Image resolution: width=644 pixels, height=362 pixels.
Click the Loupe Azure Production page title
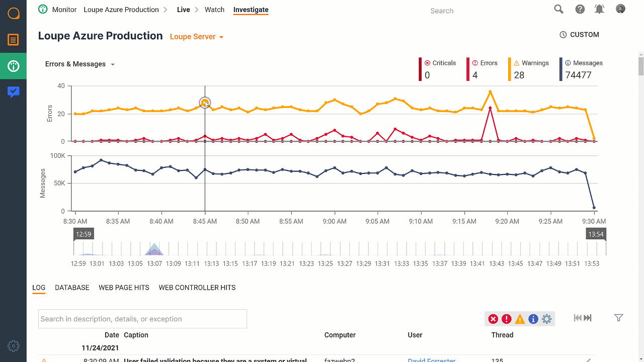(101, 36)
